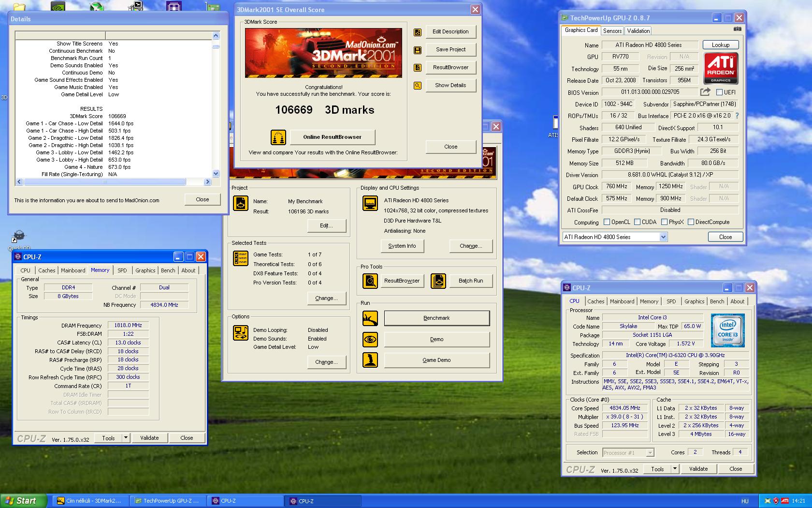Open the Caches tab in CPU tab CPU-Z window

pos(595,301)
